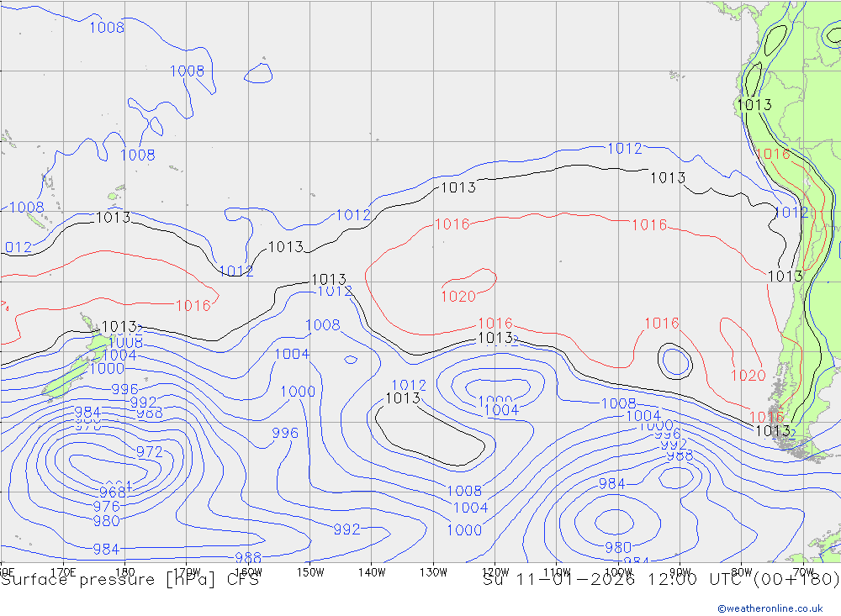Click the 90W longitude axis label
Viewport: 841px width, 616px height.
tap(680, 572)
